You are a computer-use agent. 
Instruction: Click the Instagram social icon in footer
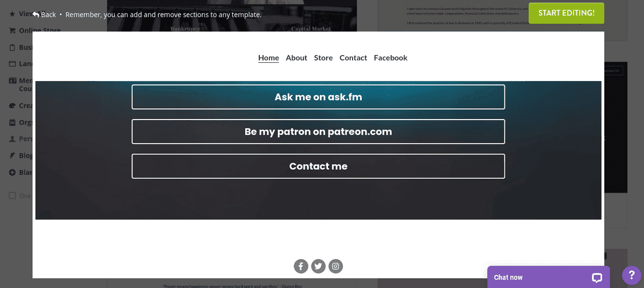coord(335,266)
